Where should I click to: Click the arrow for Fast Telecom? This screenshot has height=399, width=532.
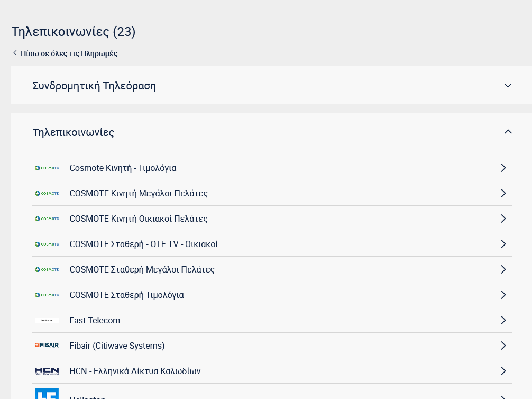point(503,320)
